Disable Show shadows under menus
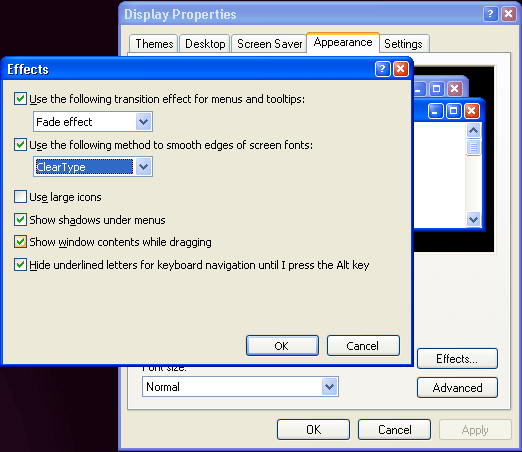 [20, 220]
